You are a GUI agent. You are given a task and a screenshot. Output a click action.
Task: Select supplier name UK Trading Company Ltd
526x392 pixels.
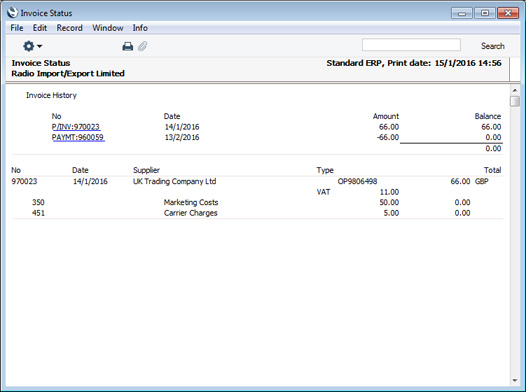point(174,181)
